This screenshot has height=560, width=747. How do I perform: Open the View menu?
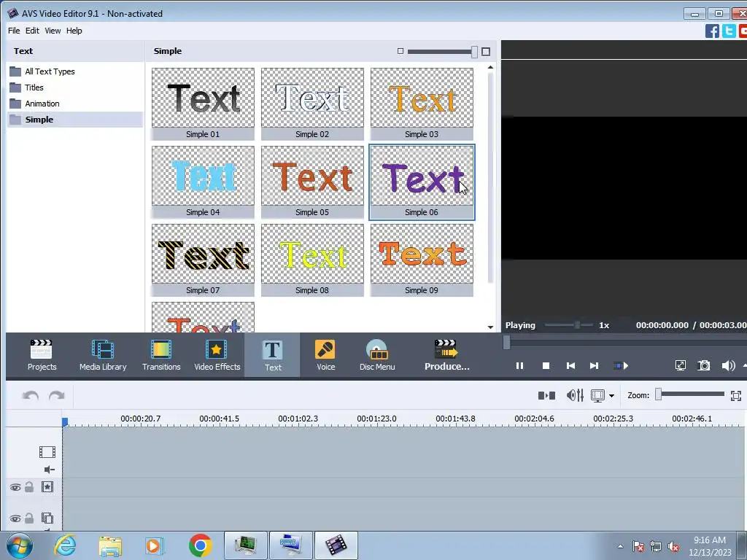tap(53, 31)
